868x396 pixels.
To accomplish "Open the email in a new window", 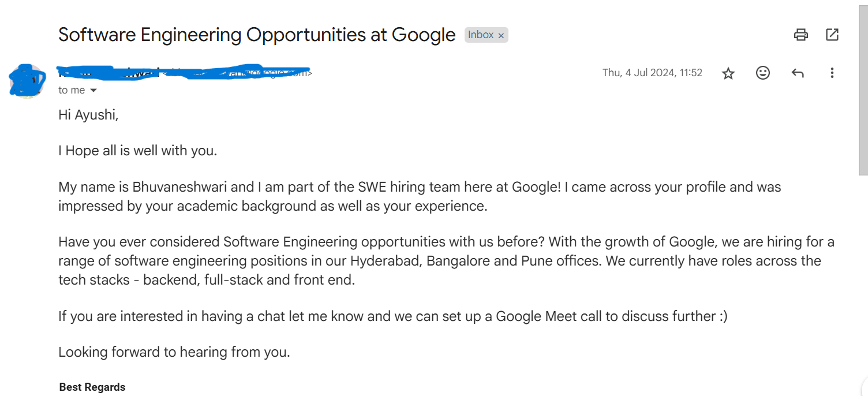I will [x=832, y=35].
